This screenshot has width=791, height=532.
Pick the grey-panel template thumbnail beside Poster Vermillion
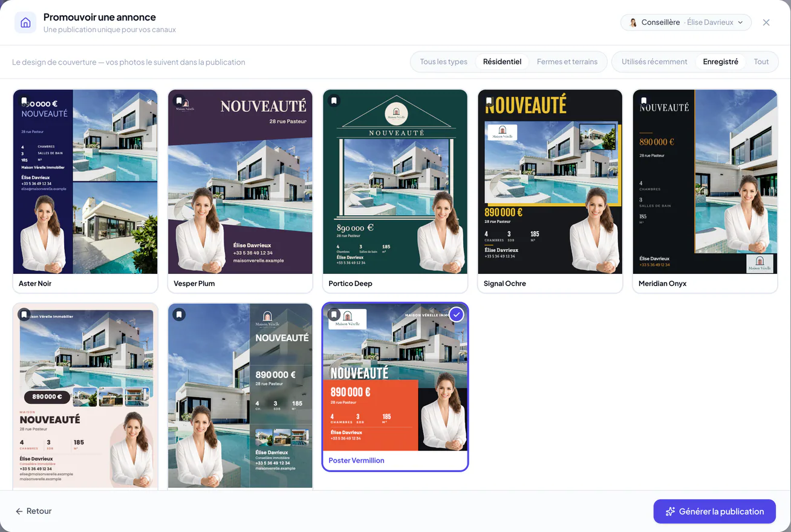point(240,396)
